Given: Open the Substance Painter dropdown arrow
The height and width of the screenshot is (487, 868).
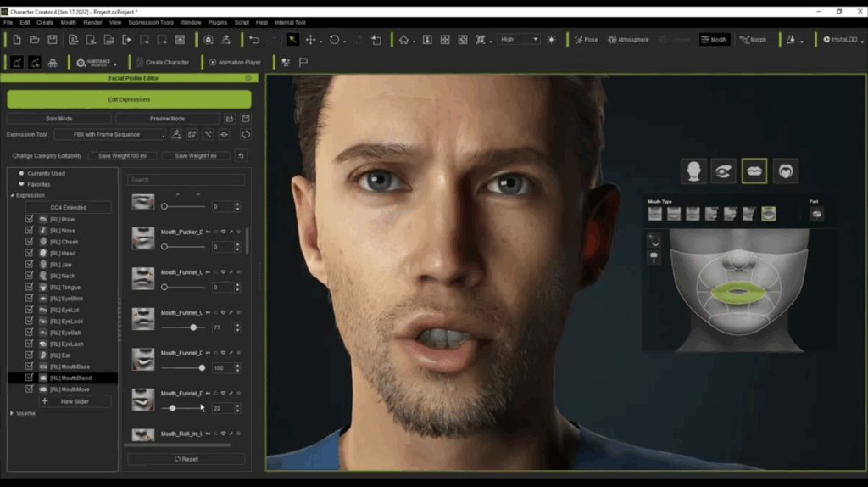Looking at the screenshot, I should 115,64.
